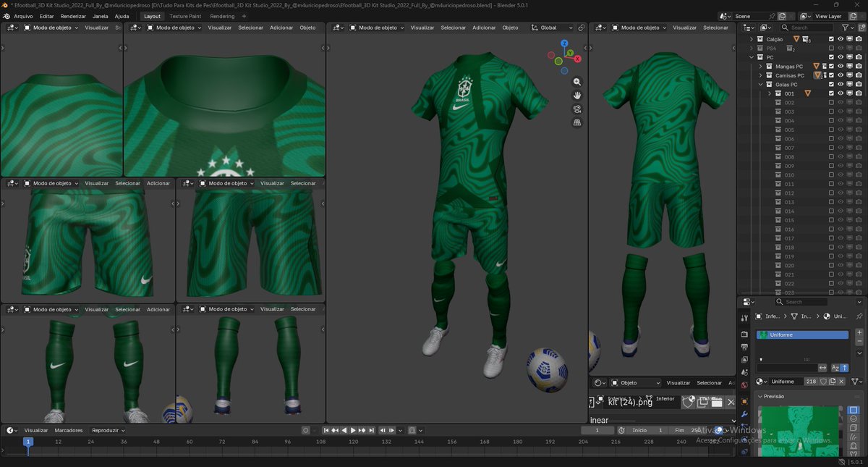
Task: Open the Ajuda menu
Action: pos(122,16)
